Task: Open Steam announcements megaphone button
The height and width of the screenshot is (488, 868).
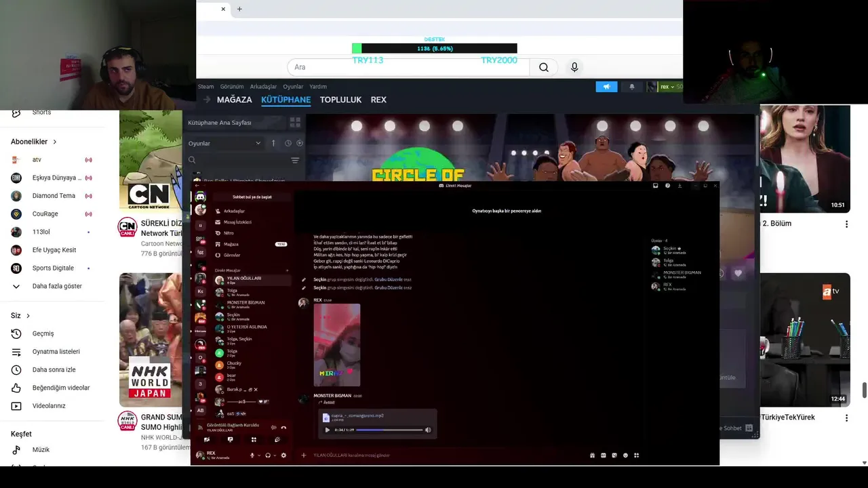Action: coord(606,87)
